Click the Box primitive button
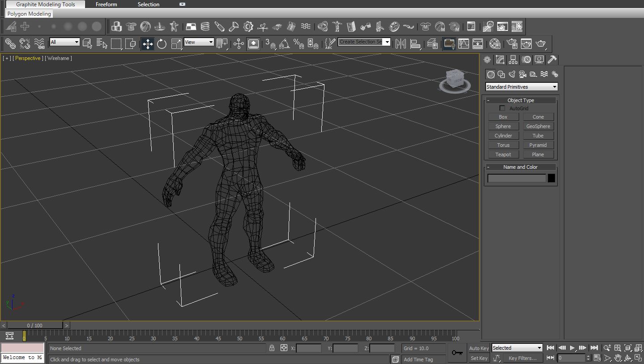Screen dimensions: 644x364 503,117
